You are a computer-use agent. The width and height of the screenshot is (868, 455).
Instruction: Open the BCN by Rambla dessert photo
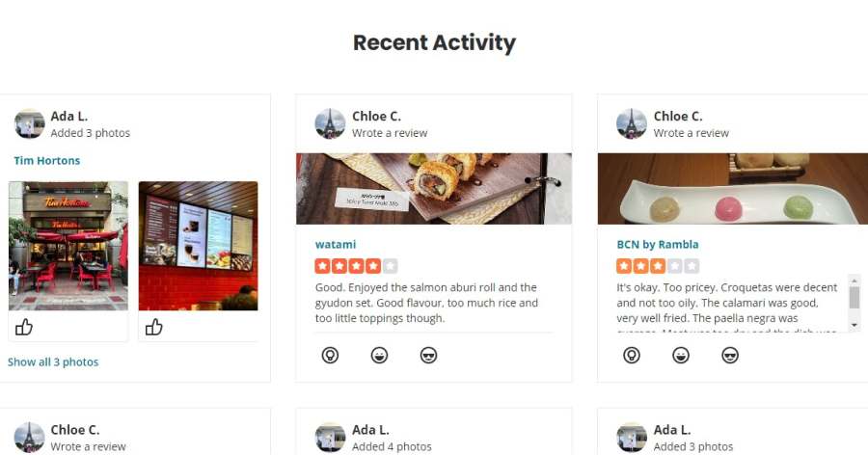tap(733, 189)
